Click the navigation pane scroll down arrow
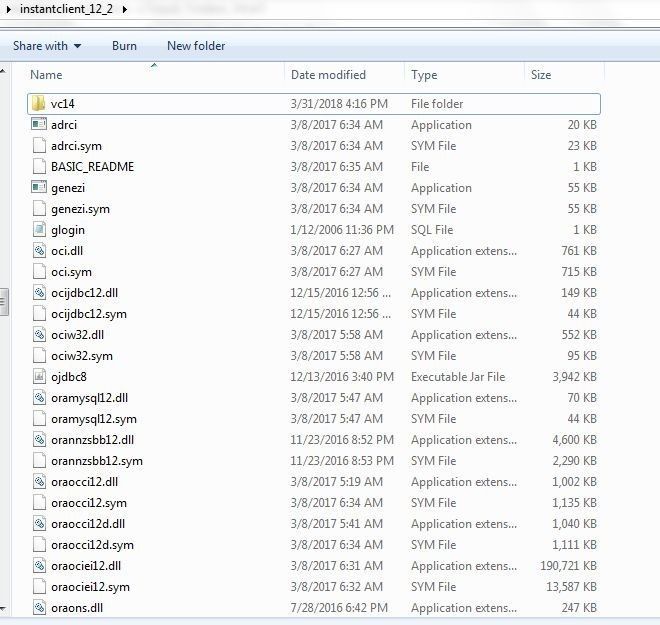This screenshot has height=625, width=660. tap(3, 609)
